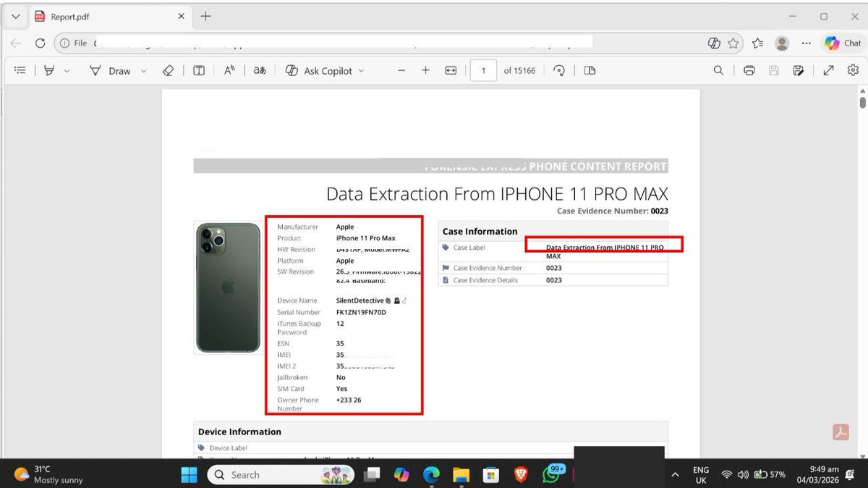Select the Erase tool
This screenshot has width=868, height=488.
[x=168, y=70]
